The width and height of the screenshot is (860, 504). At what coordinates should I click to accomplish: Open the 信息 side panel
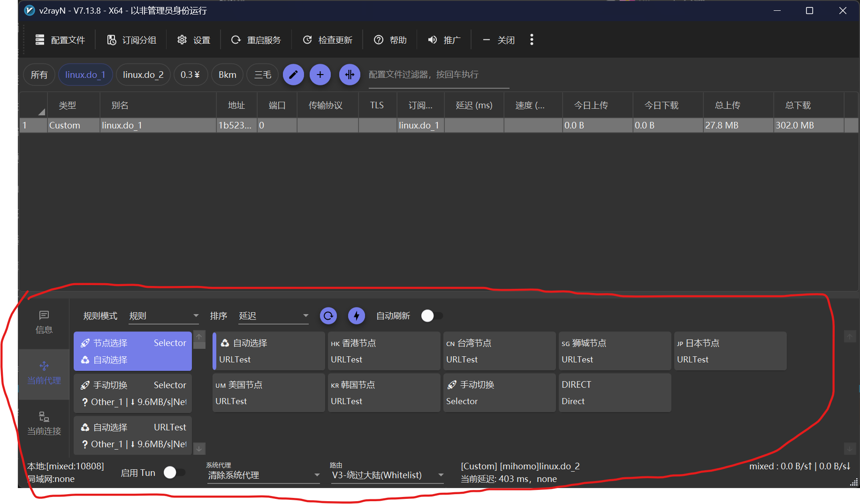tap(44, 323)
